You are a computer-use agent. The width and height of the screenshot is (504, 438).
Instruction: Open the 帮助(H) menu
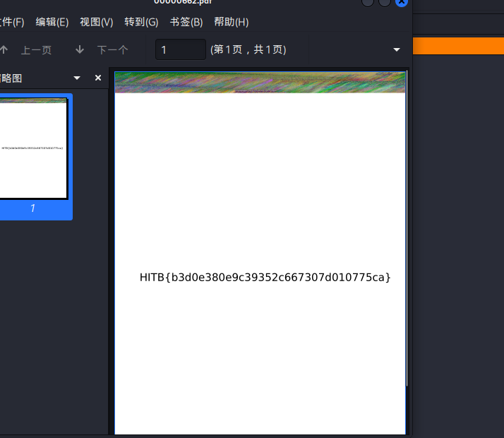pyautogui.click(x=232, y=22)
